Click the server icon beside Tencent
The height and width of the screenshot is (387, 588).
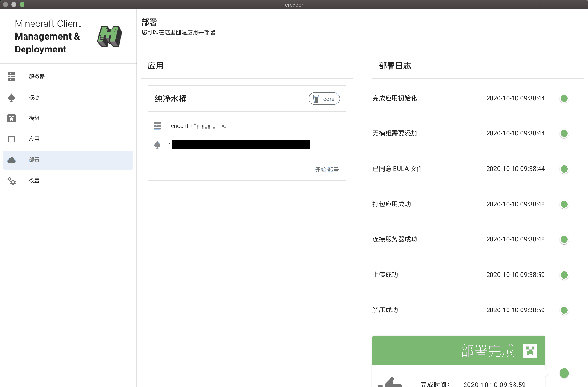coord(157,126)
